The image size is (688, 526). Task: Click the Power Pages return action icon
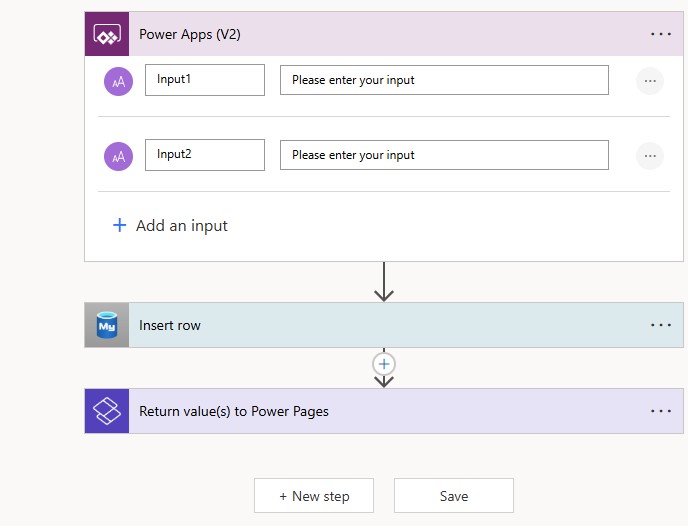pyautogui.click(x=107, y=411)
